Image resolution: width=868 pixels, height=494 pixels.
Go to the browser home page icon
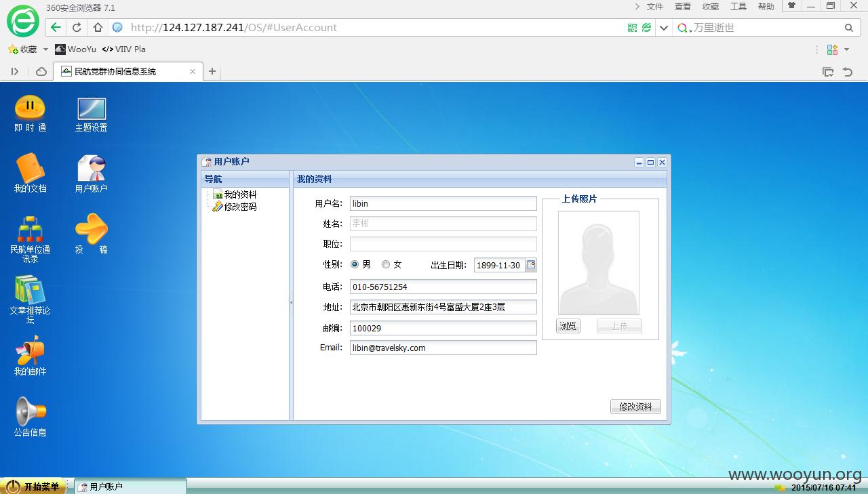click(x=98, y=28)
